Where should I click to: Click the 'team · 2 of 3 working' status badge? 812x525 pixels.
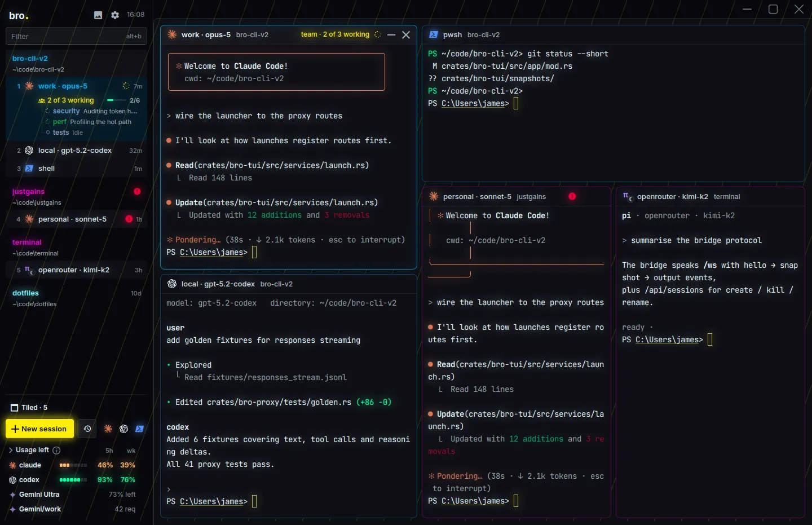click(x=335, y=34)
